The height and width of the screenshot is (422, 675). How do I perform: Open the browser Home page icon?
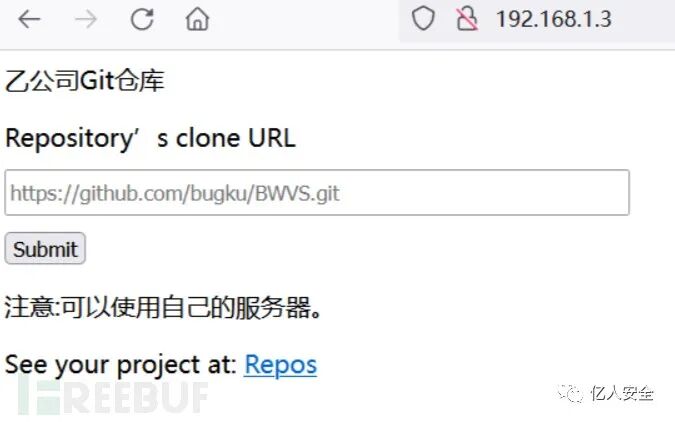click(x=197, y=19)
